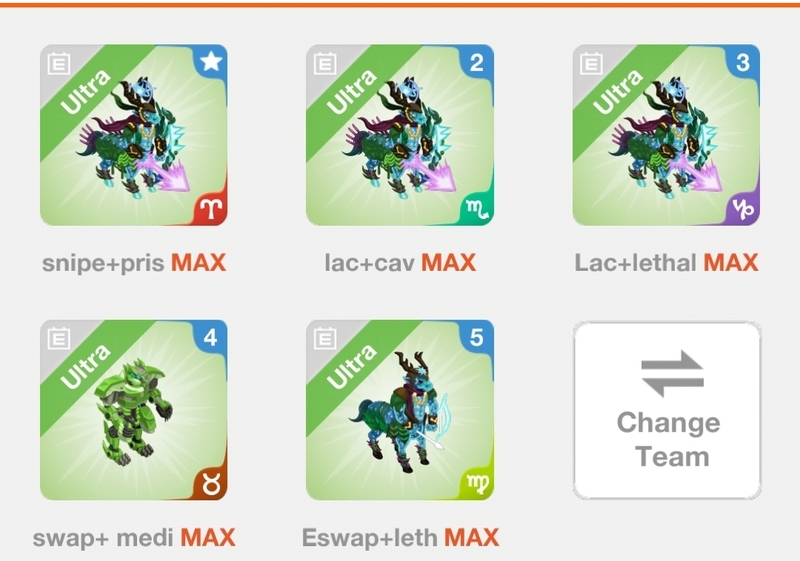800x561 pixels.
Task: Tap the slot number 3 badge
Action: click(743, 63)
